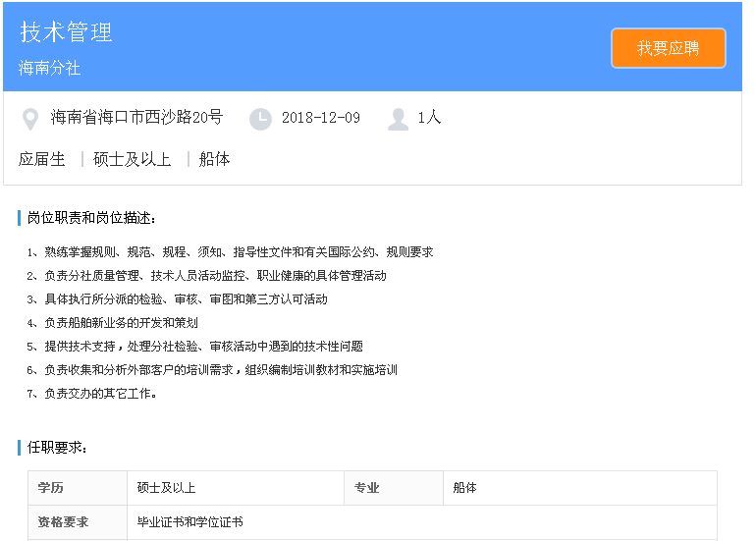This screenshot has width=756, height=541.
Task: Click the 船体 cell in requirements table
Action: [580, 488]
